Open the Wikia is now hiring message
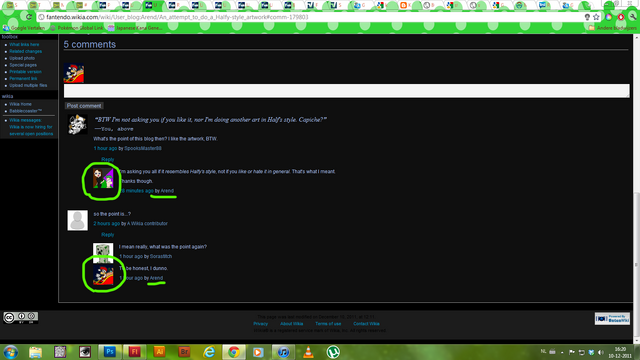This screenshot has height=360, width=640. coord(31,130)
